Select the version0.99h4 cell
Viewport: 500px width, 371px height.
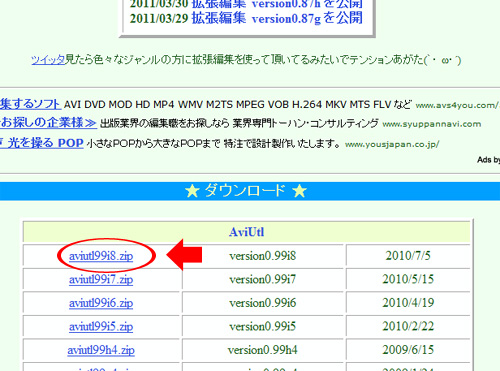pyautogui.click(x=263, y=350)
